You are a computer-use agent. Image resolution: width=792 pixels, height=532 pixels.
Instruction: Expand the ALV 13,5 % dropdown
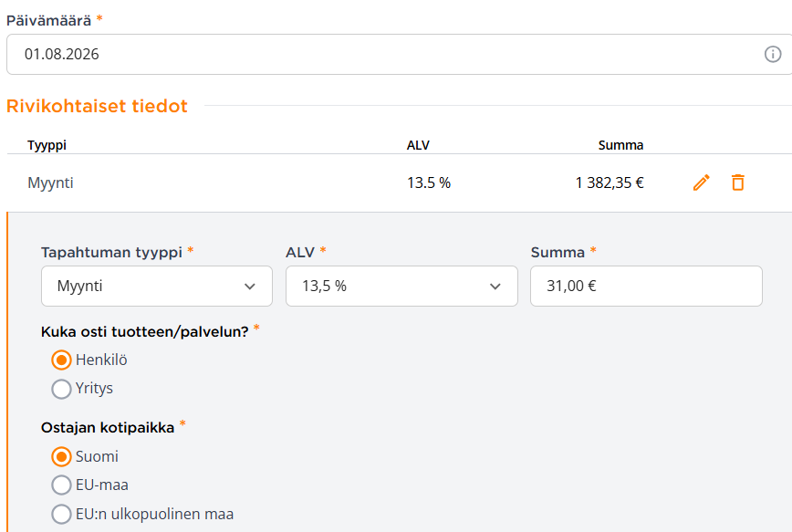point(401,286)
